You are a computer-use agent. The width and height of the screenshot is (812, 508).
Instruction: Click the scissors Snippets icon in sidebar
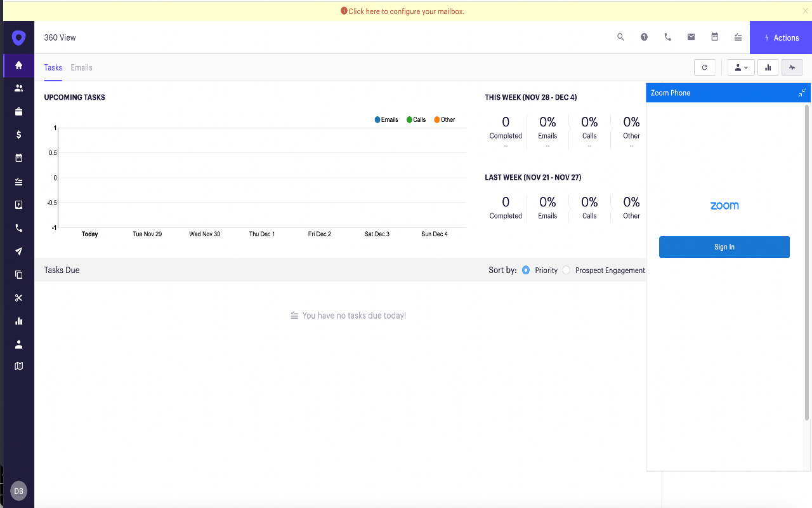[18, 298]
